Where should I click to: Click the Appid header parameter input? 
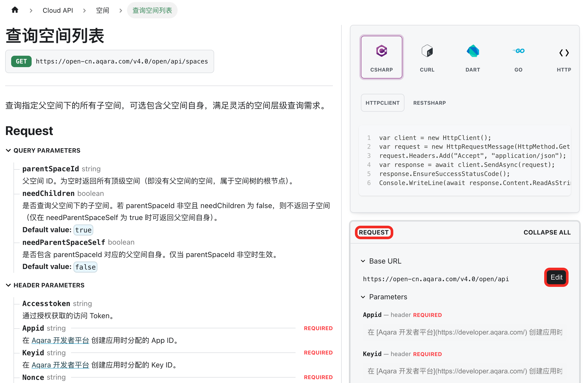click(465, 332)
